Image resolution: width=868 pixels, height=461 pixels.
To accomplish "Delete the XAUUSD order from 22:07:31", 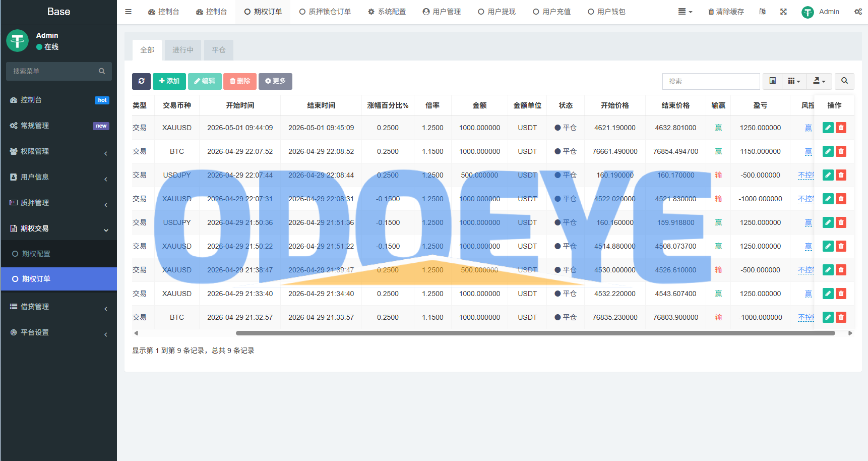I will pos(841,199).
